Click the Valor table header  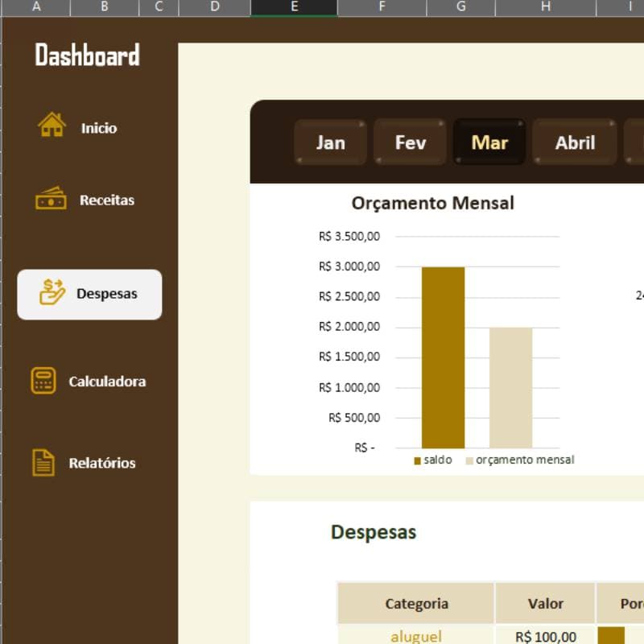tap(546, 603)
